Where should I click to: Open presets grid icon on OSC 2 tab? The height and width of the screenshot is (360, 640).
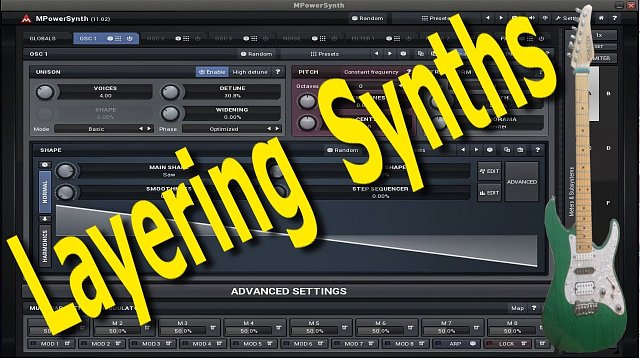(186, 38)
